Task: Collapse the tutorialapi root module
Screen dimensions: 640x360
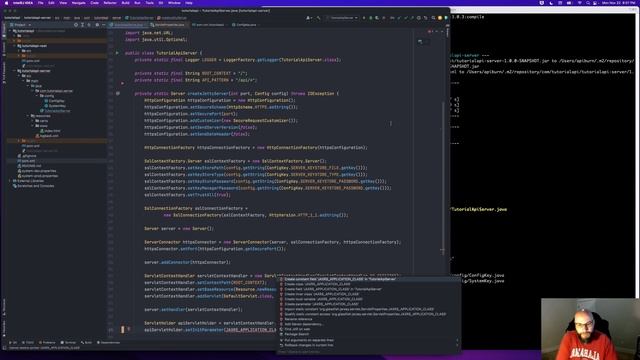Action: pyautogui.click(x=10, y=31)
